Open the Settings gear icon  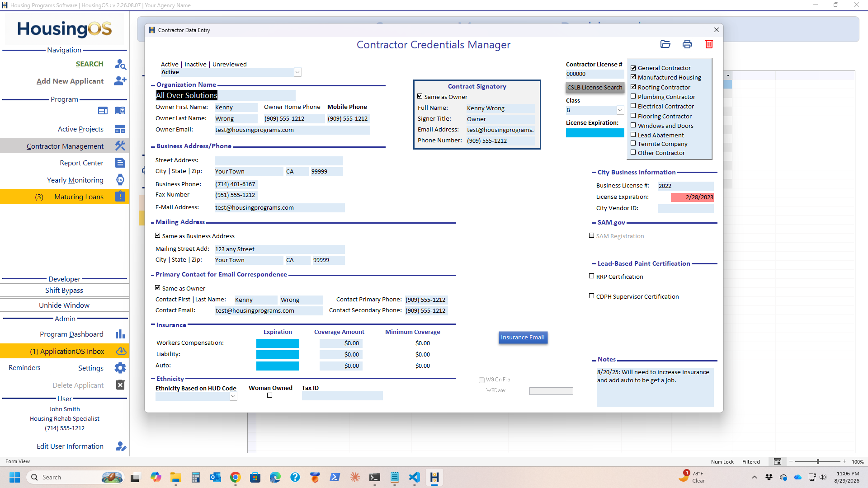coord(120,368)
